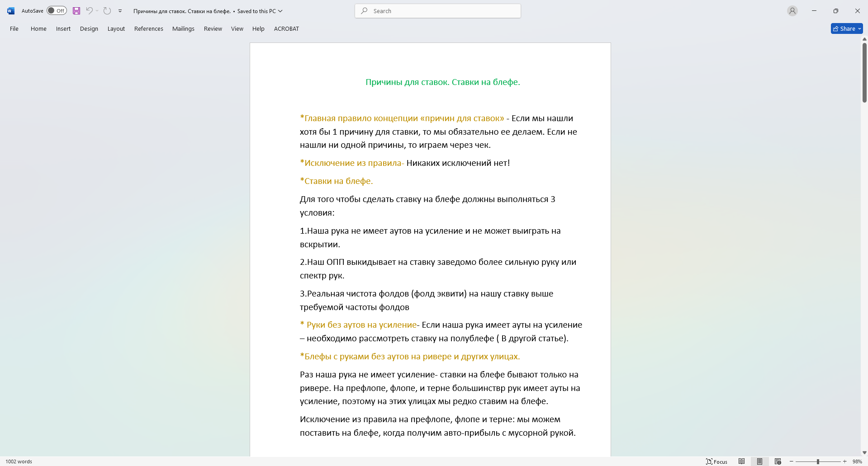The height and width of the screenshot is (466, 868).
Task: Switch to Web Layout view
Action: (778, 461)
